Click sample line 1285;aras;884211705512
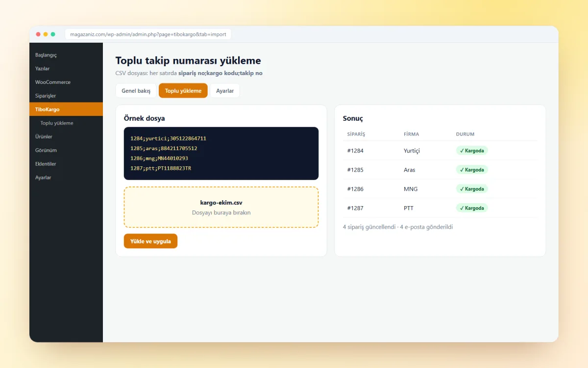This screenshot has width=588, height=368. point(164,148)
